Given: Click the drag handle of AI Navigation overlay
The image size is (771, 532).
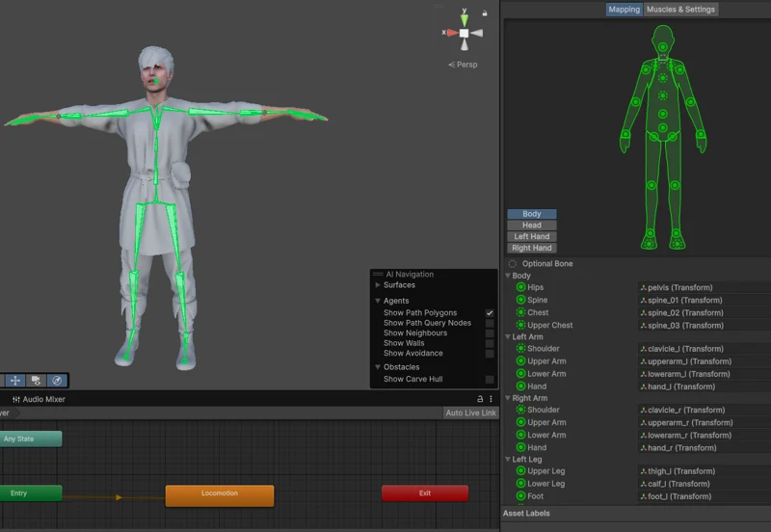Looking at the screenshot, I should click(378, 274).
